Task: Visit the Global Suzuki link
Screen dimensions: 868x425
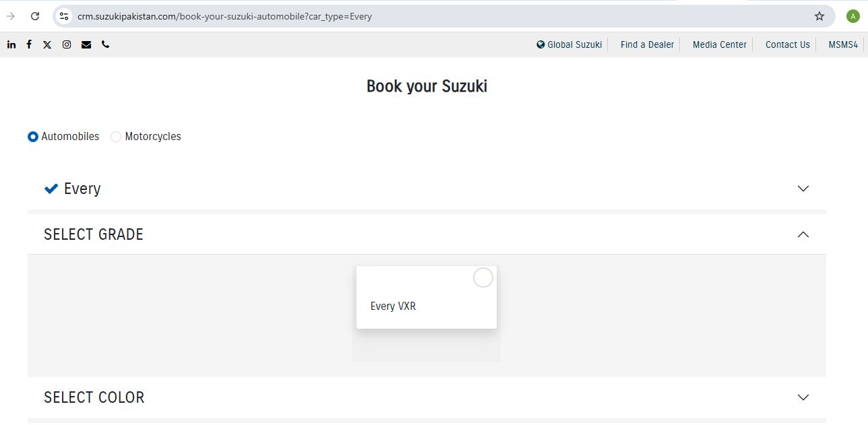Action: pos(569,44)
